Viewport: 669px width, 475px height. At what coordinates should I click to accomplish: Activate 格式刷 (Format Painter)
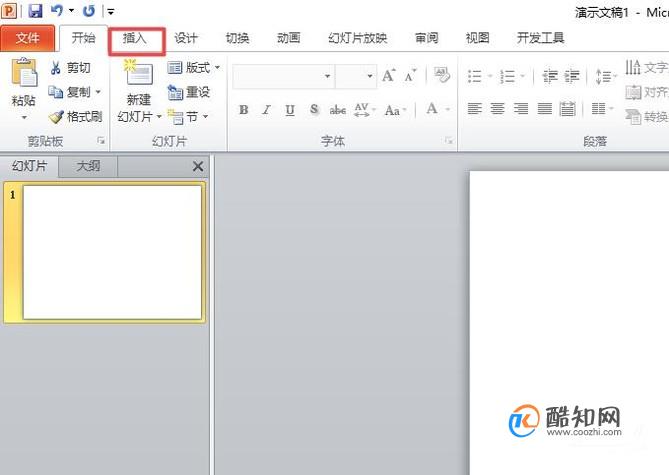pos(75,116)
